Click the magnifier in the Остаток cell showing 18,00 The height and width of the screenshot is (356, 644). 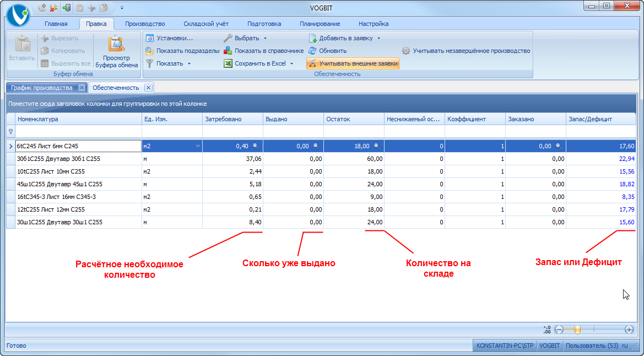tap(377, 146)
